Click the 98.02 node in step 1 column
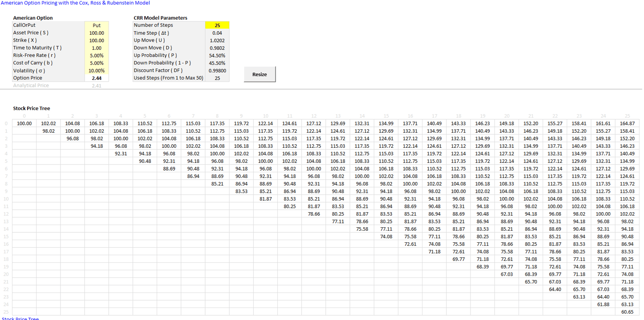The image size is (644, 320). (x=48, y=131)
